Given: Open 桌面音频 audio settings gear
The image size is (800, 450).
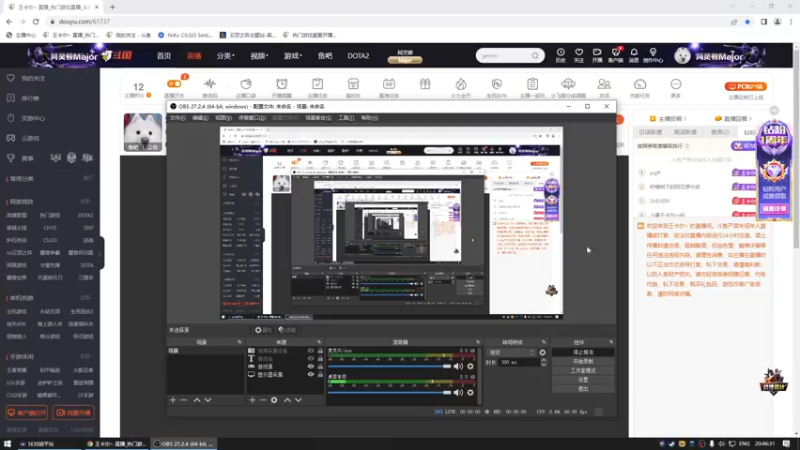Looking at the screenshot, I should pyautogui.click(x=470, y=392).
